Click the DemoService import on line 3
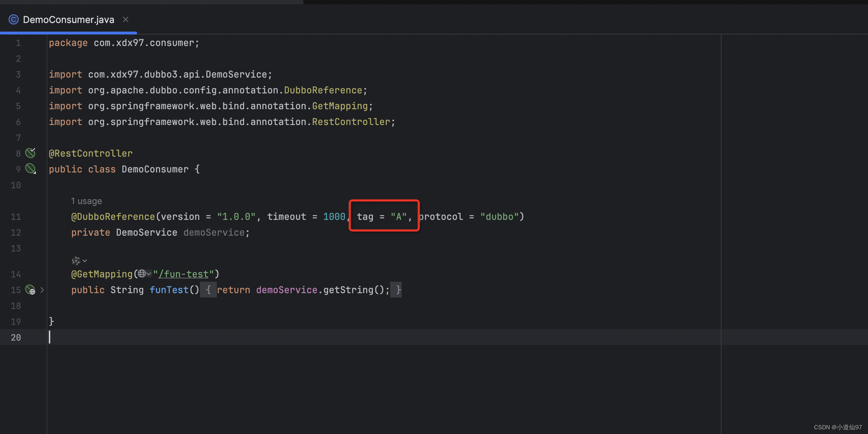 point(236,74)
